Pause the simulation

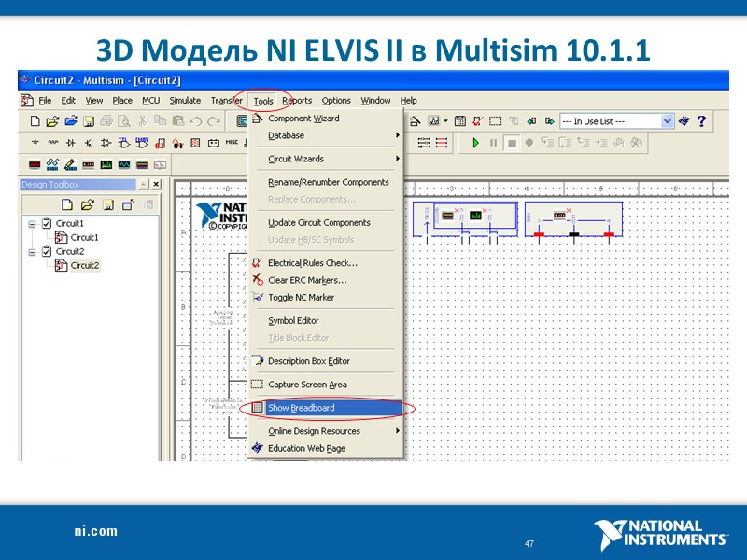tap(493, 143)
